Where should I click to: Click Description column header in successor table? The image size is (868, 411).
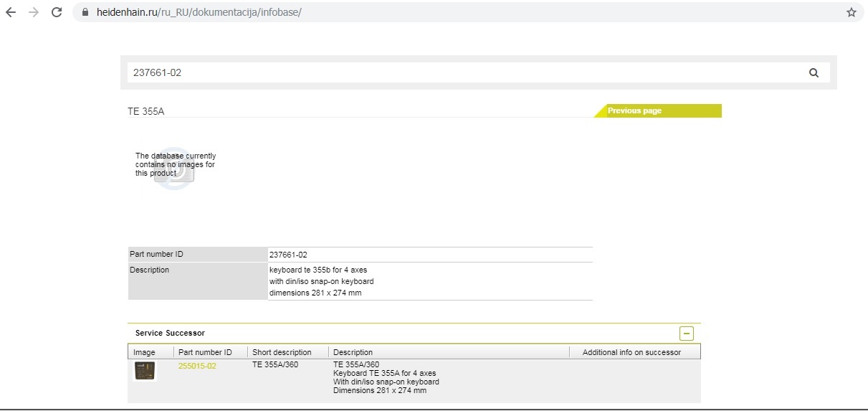[x=353, y=352]
